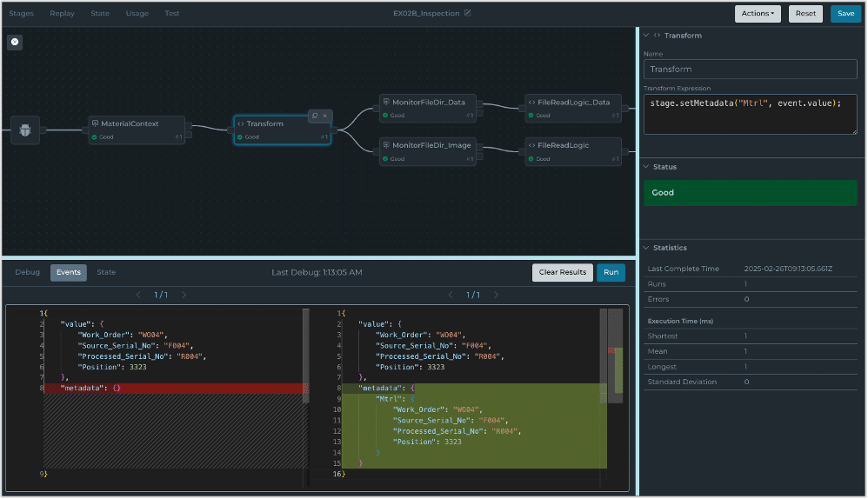Click the FileReadLogic_Data code icon

coord(531,102)
